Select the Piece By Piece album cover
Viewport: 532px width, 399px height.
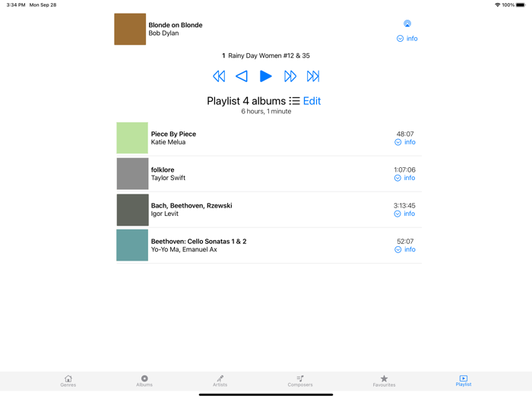tap(132, 138)
